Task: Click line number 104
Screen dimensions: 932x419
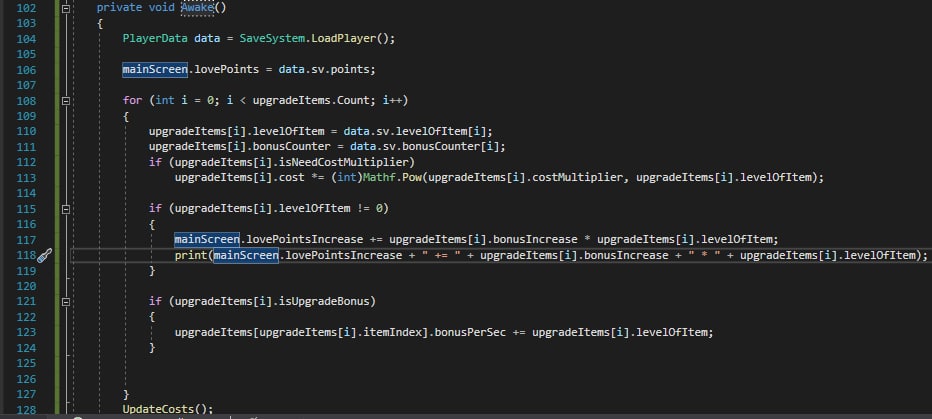Action: 24,39
